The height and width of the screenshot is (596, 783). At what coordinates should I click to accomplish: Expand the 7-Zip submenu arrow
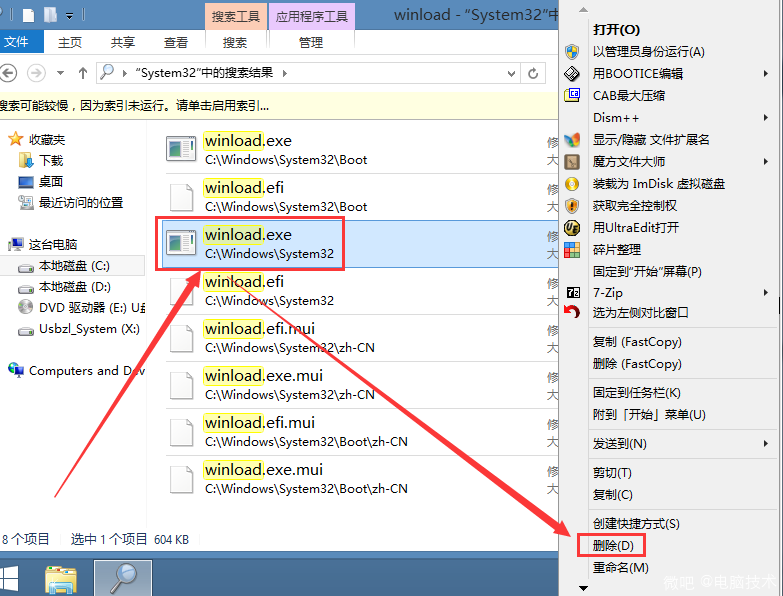(x=766, y=293)
